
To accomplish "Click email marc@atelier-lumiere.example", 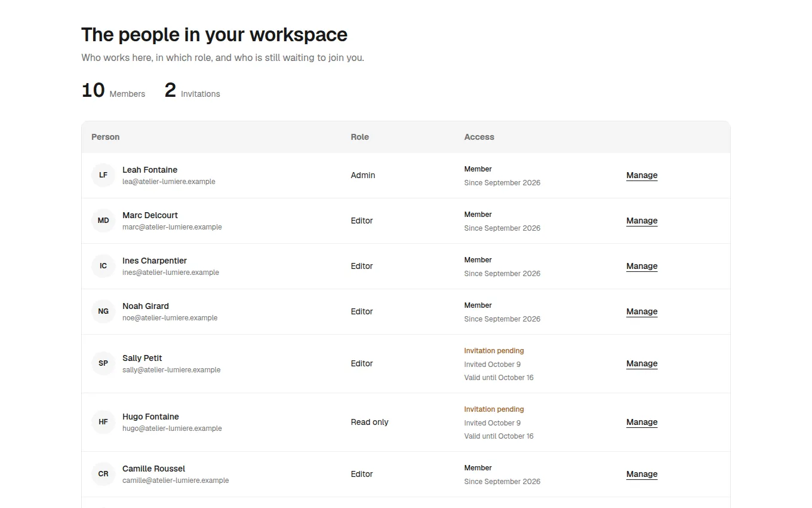I will click(x=172, y=227).
